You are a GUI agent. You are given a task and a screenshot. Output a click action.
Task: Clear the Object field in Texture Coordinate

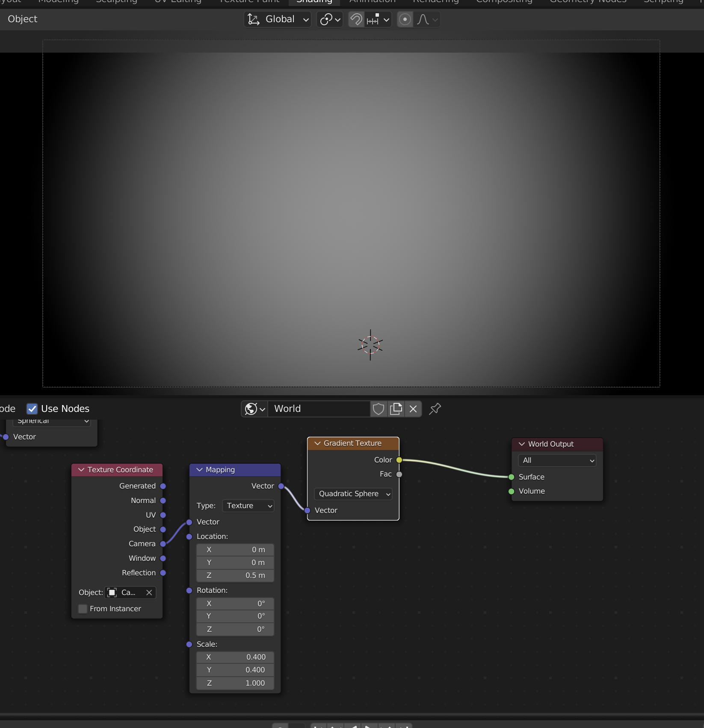pyautogui.click(x=149, y=592)
